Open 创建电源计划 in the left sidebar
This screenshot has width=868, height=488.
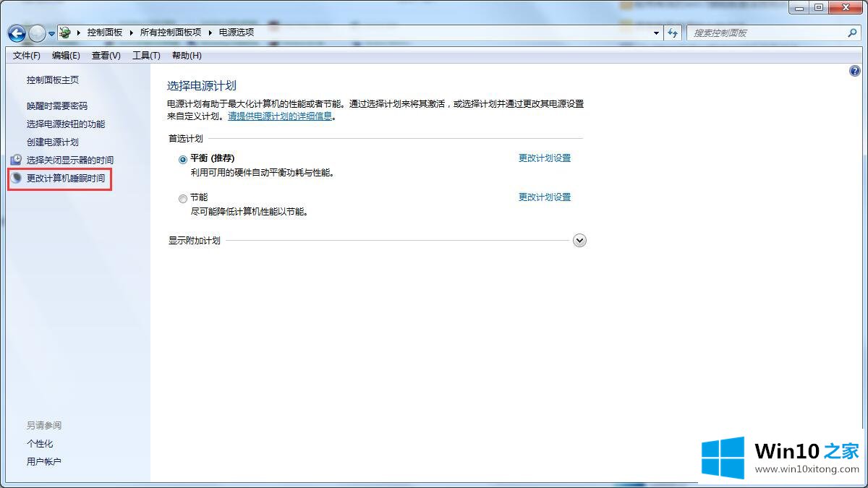coord(53,142)
